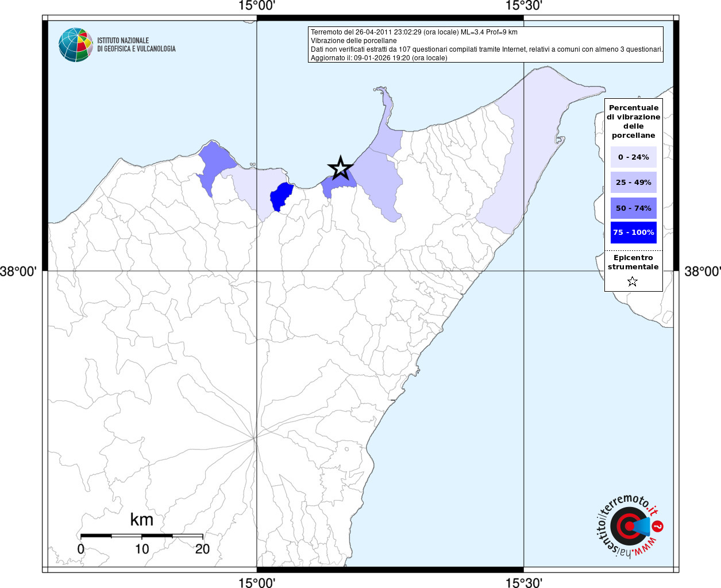The image size is (721, 588).
Task: Click legend title 'Percentuale di vibrazione delle porcellane'
Action: 634,121
